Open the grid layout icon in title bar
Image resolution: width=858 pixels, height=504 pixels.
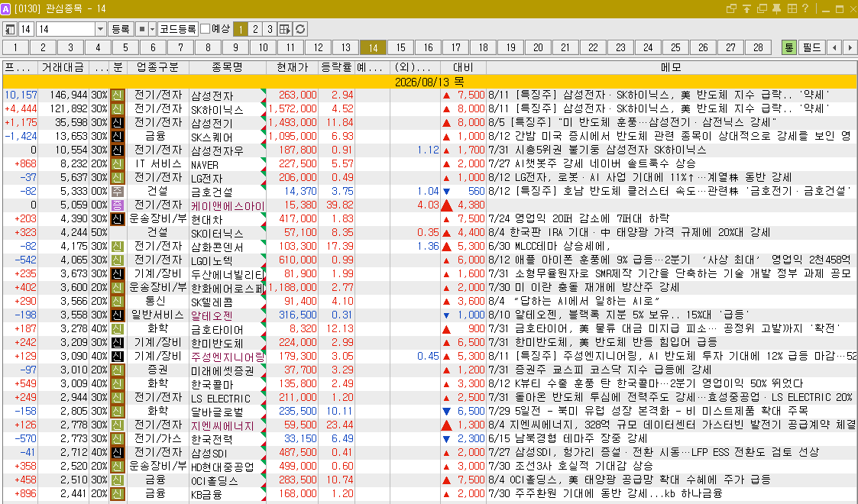click(792, 8)
